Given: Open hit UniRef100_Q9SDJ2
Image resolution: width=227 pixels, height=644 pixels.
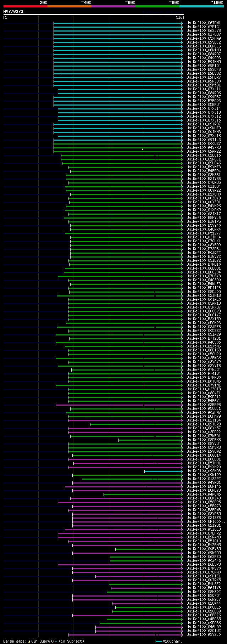Looking at the screenshot, I should pyautogui.click(x=204, y=43).
